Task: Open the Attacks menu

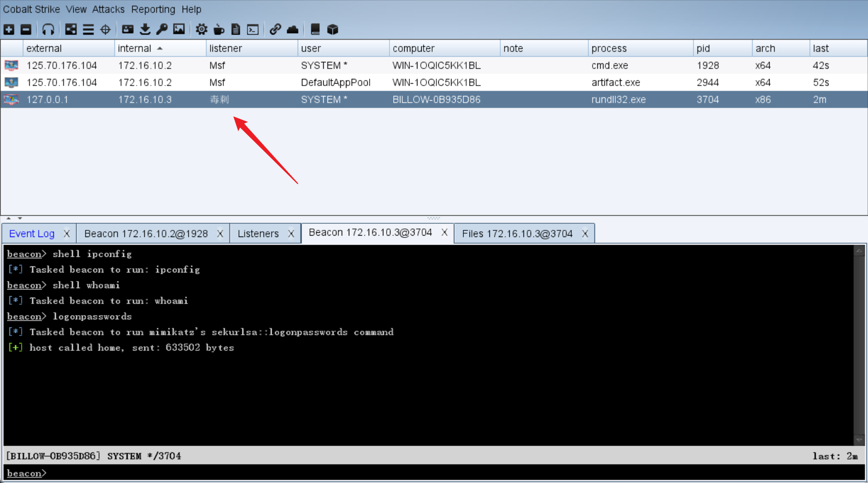Action: click(x=108, y=9)
